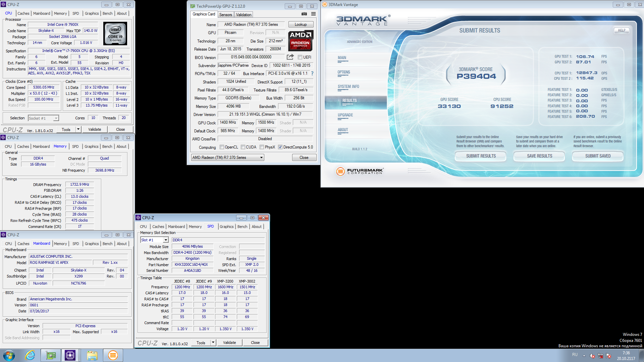Click Tools button in top CPU-Z window
The height and width of the screenshot is (362, 644).
pos(66,129)
